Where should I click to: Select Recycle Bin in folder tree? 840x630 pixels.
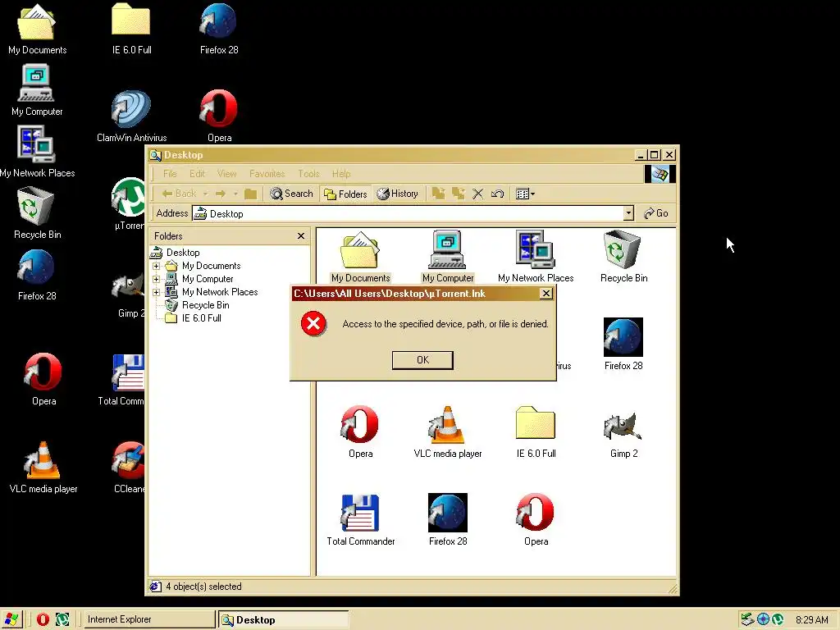(205, 305)
